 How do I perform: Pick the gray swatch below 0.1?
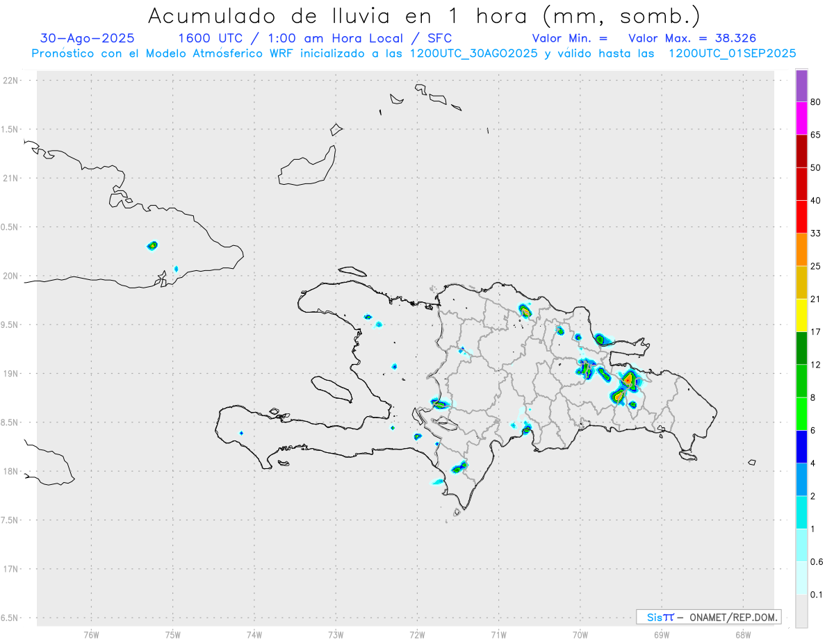(801, 611)
